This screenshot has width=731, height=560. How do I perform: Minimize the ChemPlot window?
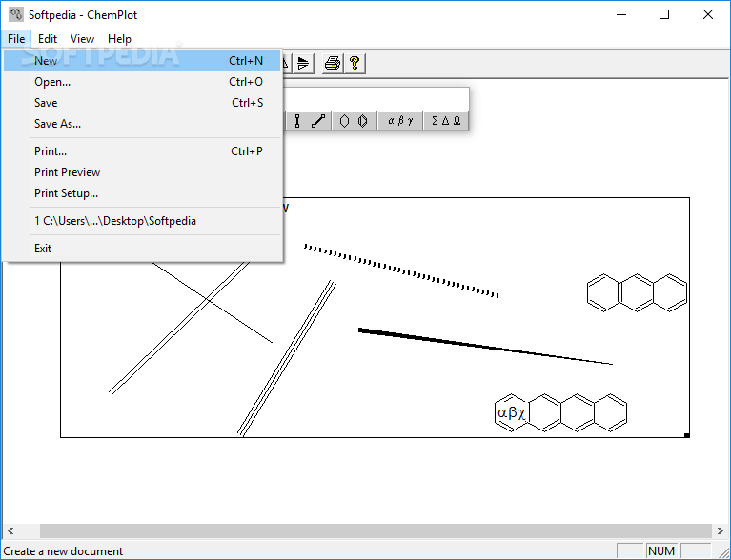click(621, 14)
